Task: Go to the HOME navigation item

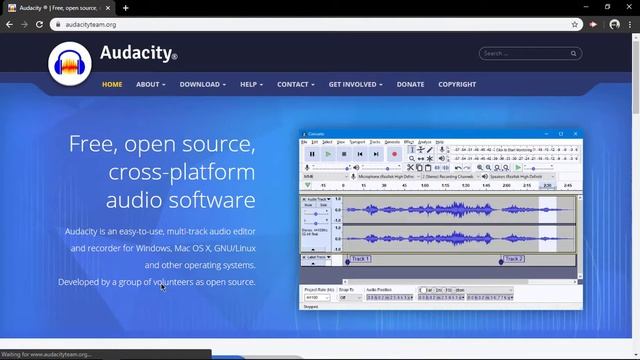Action: (112, 84)
